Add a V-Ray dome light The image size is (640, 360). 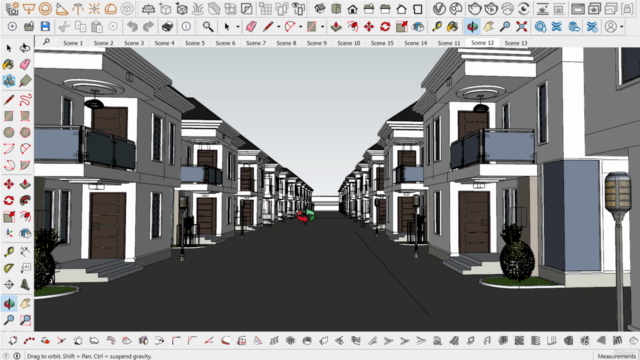pyautogui.click(x=111, y=8)
